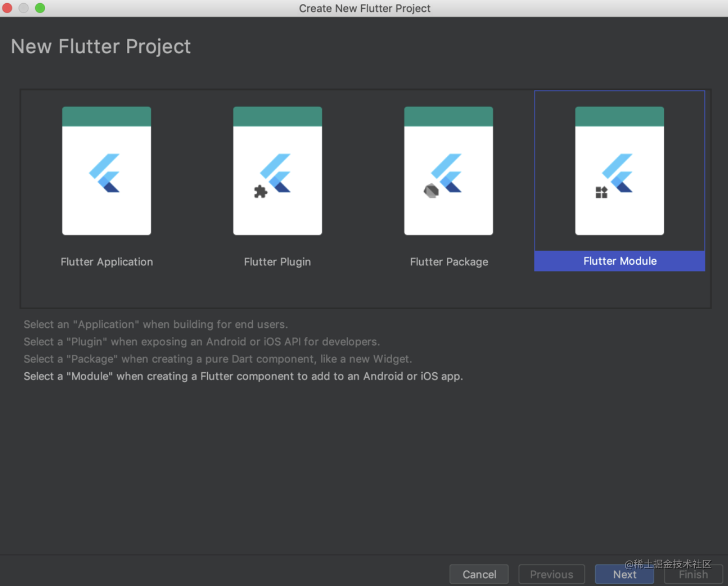Select the Flutter Application card icon

(x=106, y=171)
